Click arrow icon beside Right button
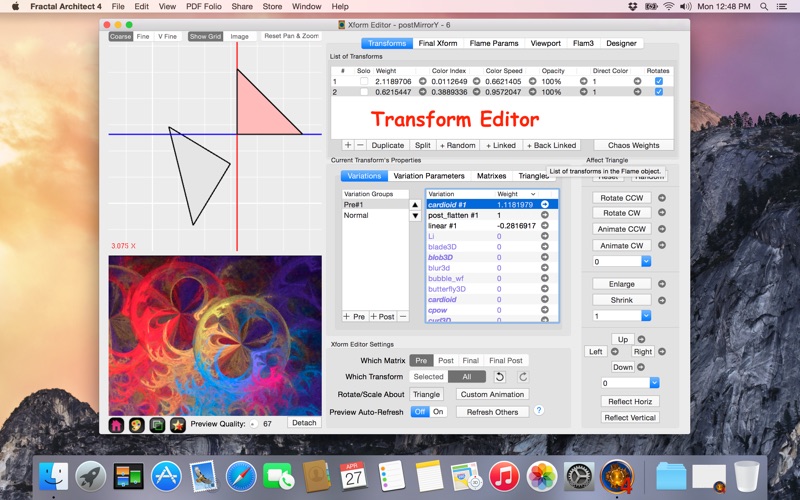The height and width of the screenshot is (500, 800). [662, 352]
